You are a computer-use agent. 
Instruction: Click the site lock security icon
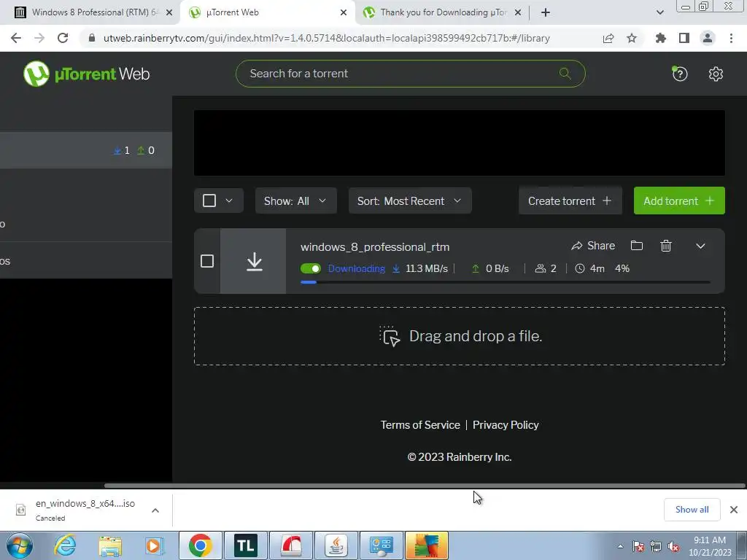tap(92, 38)
